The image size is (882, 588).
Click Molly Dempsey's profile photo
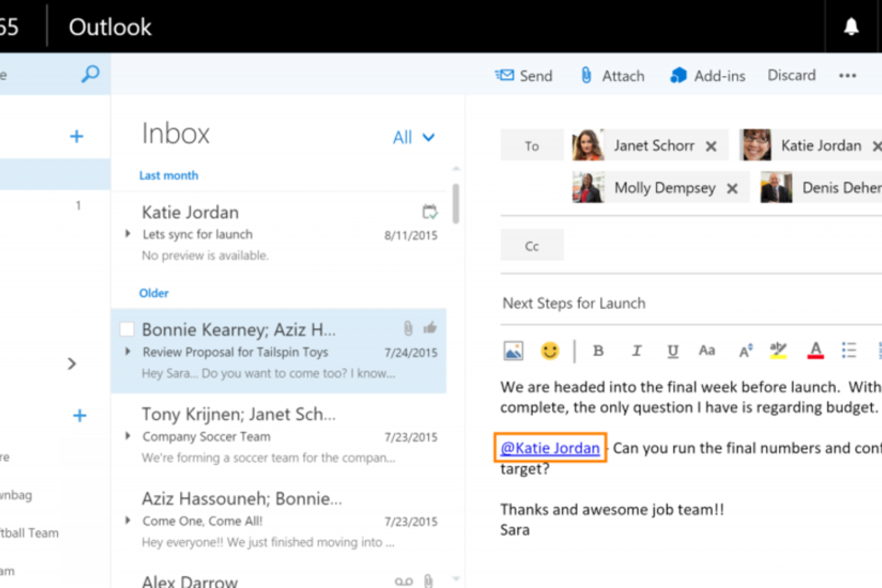[x=588, y=187]
